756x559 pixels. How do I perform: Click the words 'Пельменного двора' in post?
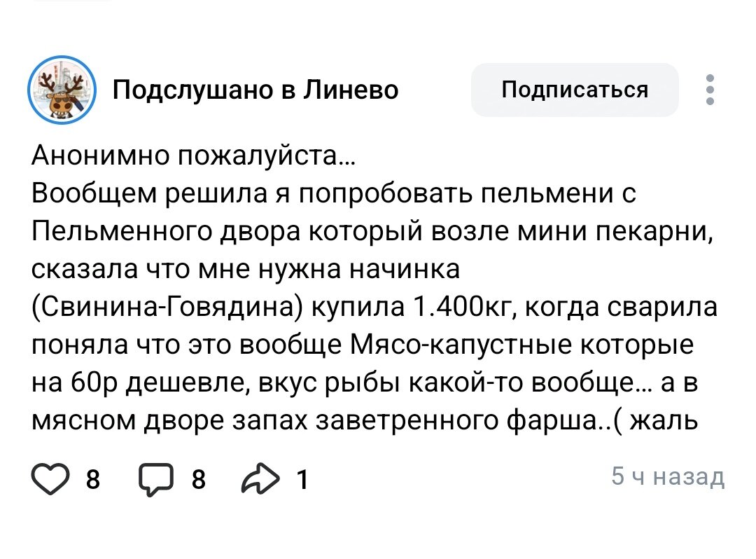tap(167, 231)
